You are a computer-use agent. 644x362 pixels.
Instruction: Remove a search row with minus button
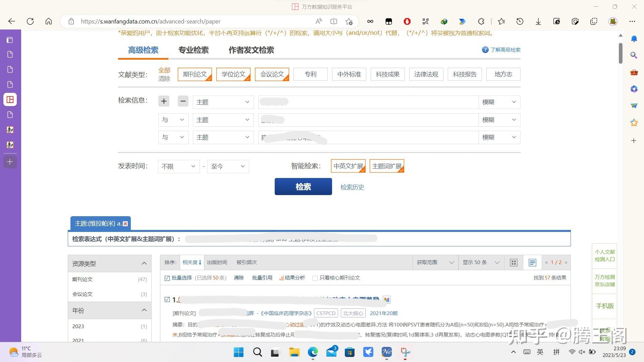coord(183,101)
